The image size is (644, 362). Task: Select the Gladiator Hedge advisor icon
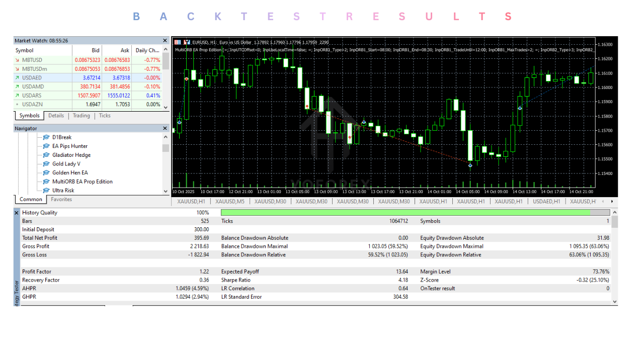point(46,155)
